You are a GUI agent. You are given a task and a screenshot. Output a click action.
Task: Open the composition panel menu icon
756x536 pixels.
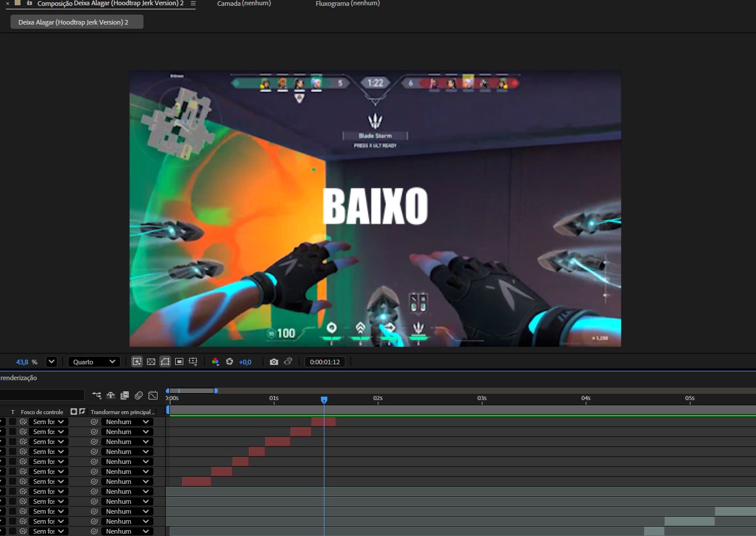tap(193, 4)
